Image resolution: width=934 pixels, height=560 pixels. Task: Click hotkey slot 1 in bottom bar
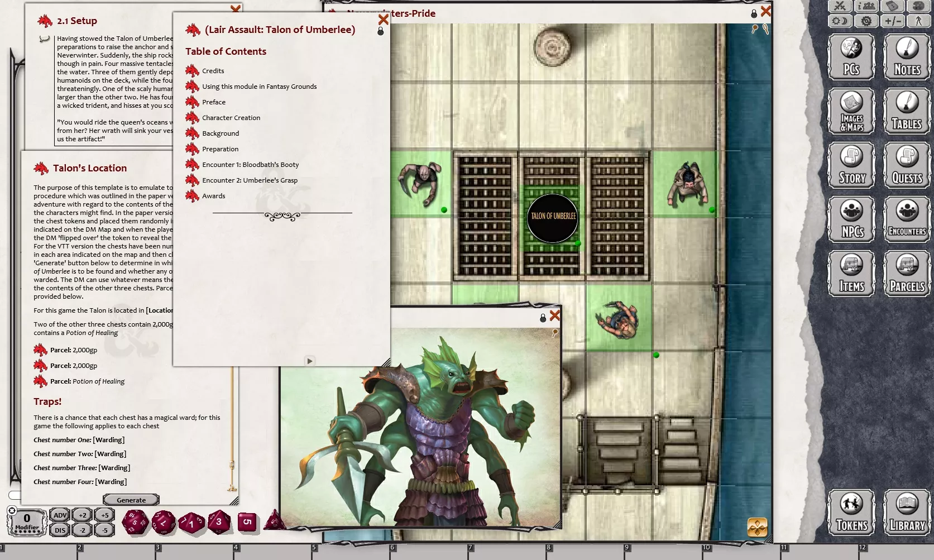(x=38, y=552)
